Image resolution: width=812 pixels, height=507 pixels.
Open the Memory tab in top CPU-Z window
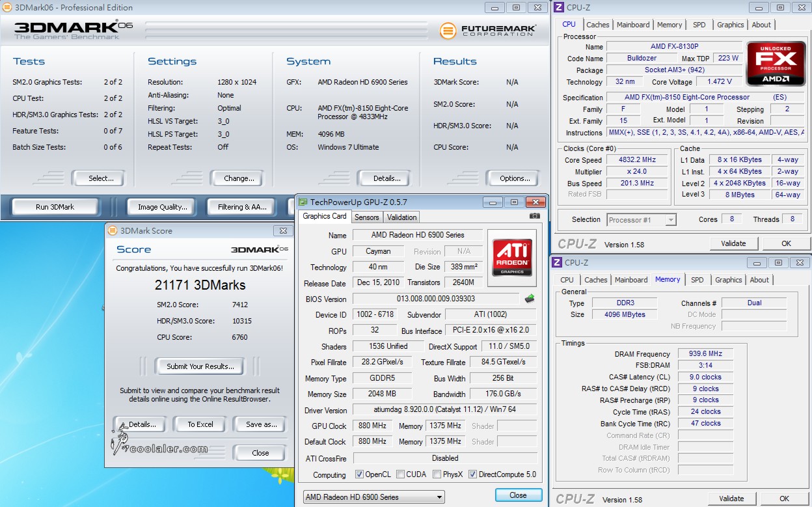coord(670,25)
